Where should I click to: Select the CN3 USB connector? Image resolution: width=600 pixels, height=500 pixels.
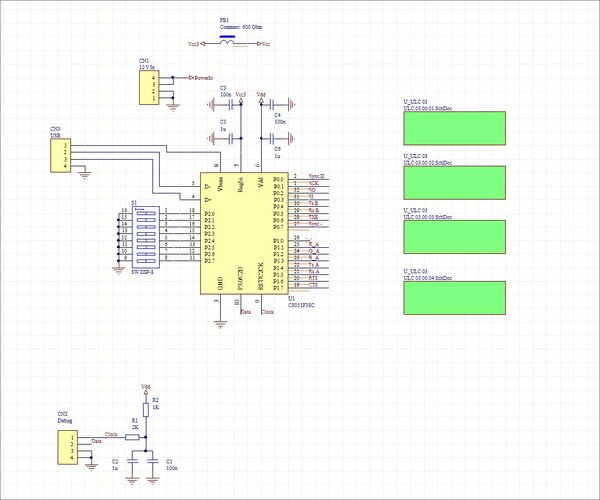pos(60,155)
